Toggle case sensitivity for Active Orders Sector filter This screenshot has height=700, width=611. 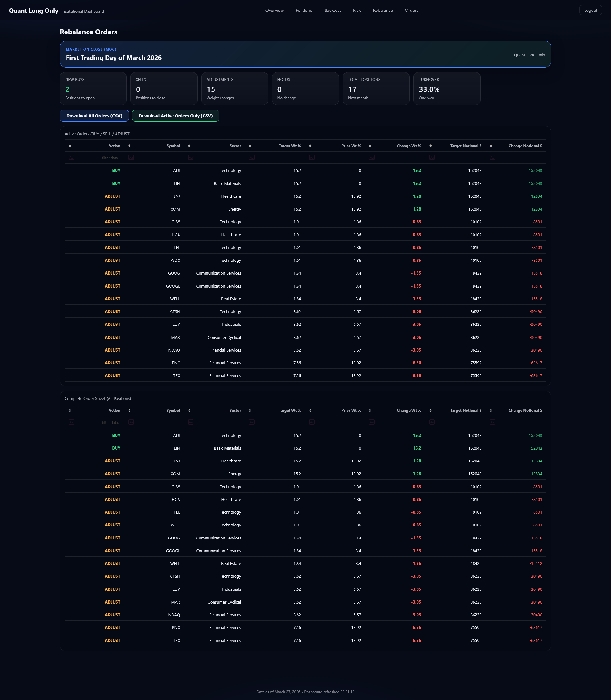(191, 158)
